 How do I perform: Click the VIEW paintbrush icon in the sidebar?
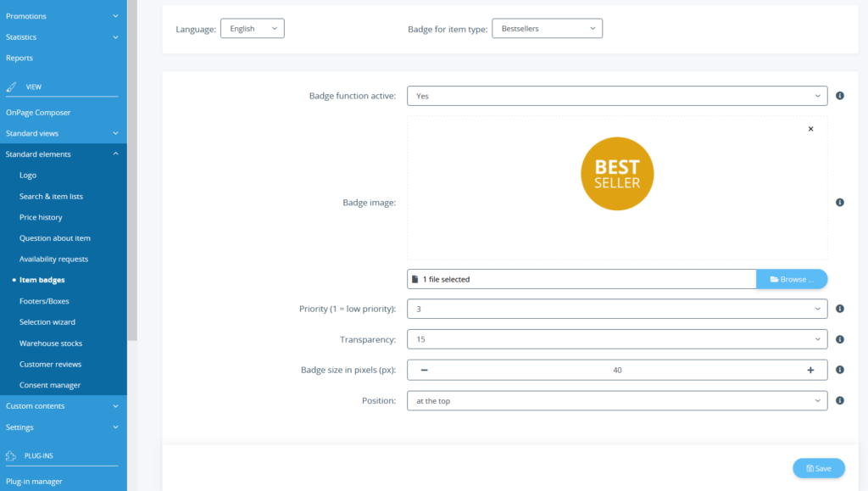12,86
